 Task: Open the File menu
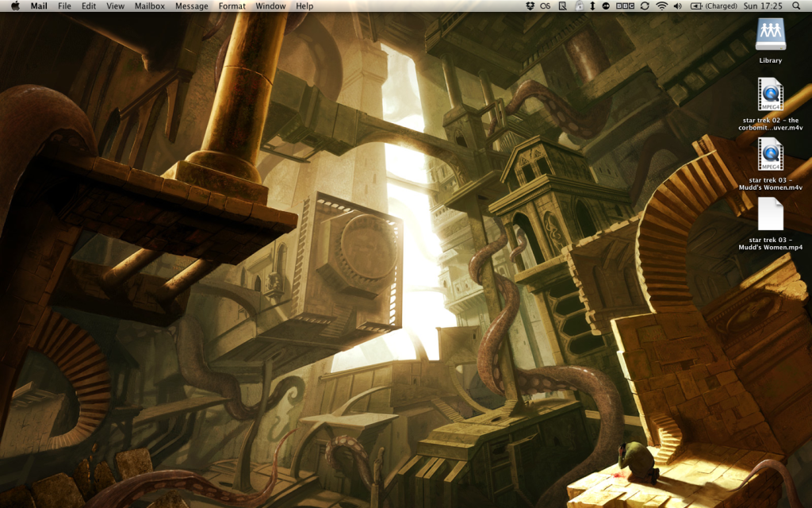[x=64, y=6]
